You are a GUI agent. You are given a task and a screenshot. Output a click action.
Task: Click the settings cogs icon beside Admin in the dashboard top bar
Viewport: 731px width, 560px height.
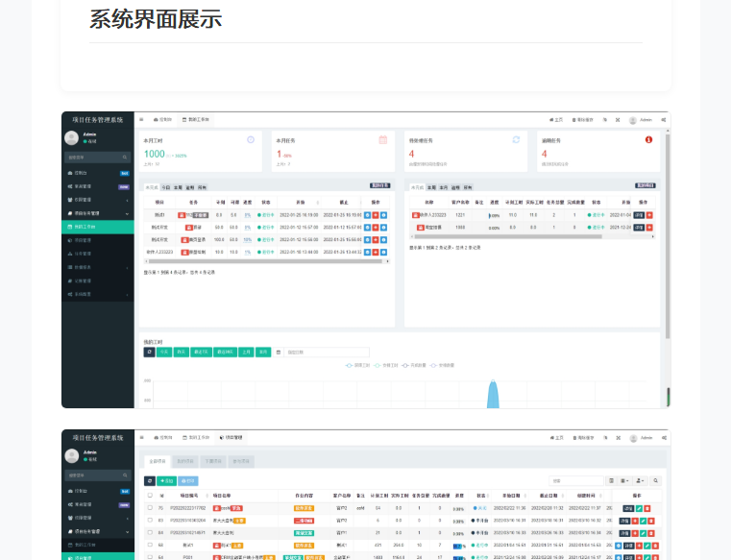(x=664, y=120)
